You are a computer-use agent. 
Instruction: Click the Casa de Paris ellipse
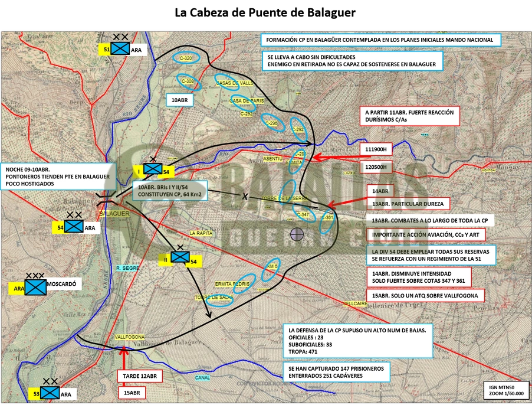(243, 102)
